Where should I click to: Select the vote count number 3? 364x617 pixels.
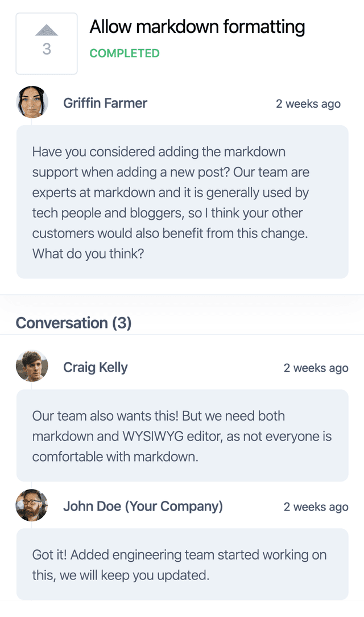point(47,50)
